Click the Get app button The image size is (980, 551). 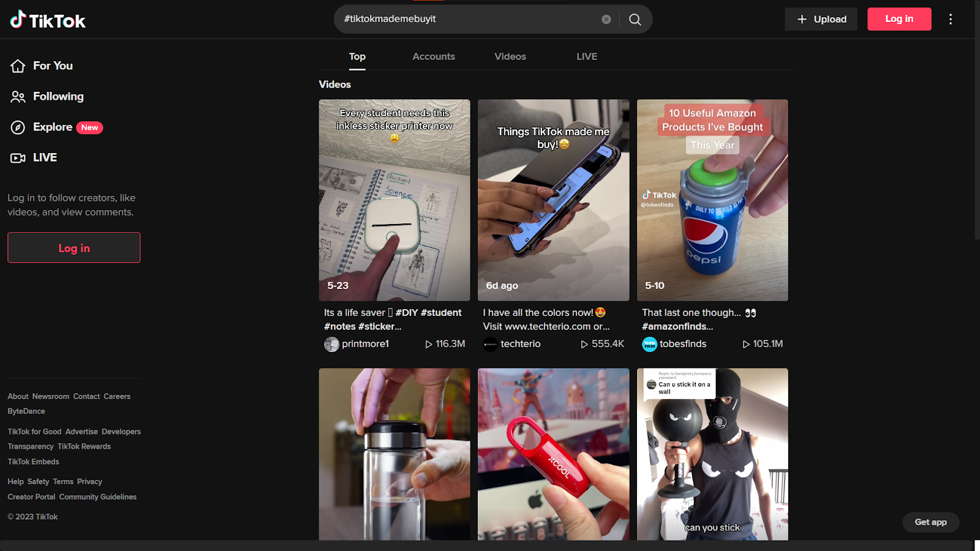point(930,522)
